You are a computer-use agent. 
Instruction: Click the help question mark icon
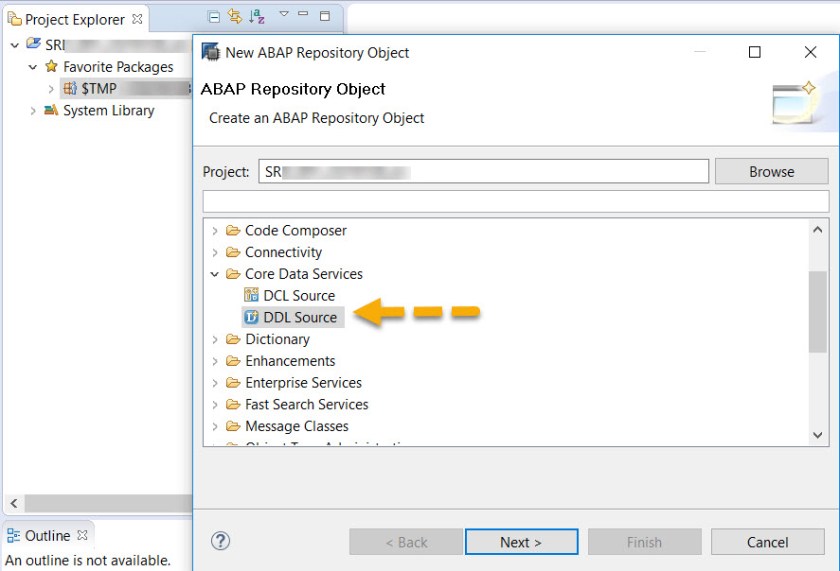pyautogui.click(x=221, y=541)
